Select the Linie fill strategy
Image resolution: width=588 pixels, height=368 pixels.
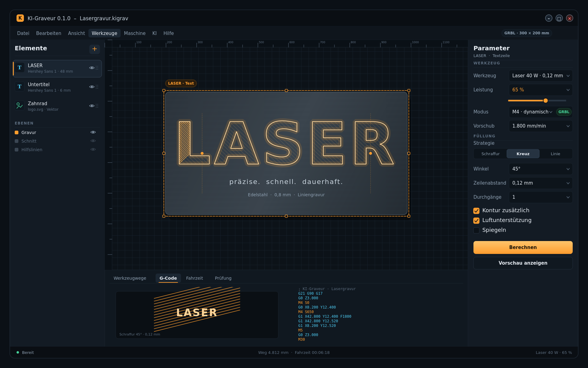click(555, 154)
